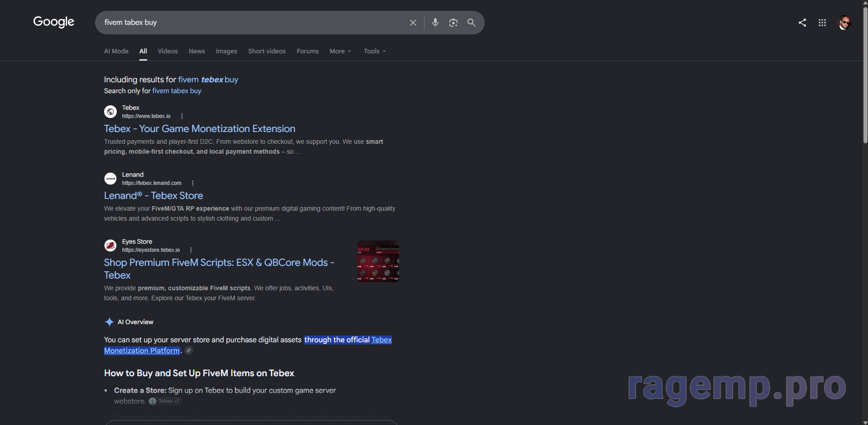Viewport: 868px width, 425px height.
Task: Click 'https://tebex.lenand.com' URL text
Action: (x=152, y=183)
